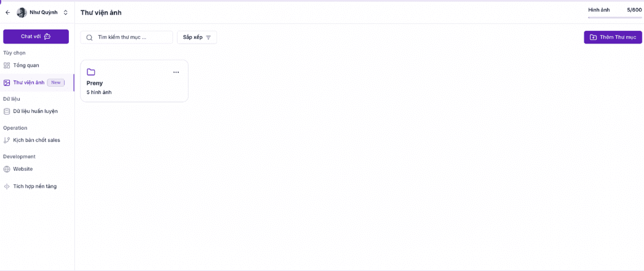Focus the Tìm kiếm thư mục search field
Viewport: 644px width, 271px height.
click(x=132, y=37)
